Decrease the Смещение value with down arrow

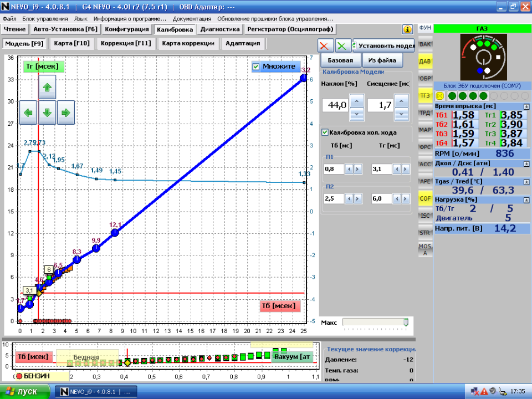(x=403, y=114)
